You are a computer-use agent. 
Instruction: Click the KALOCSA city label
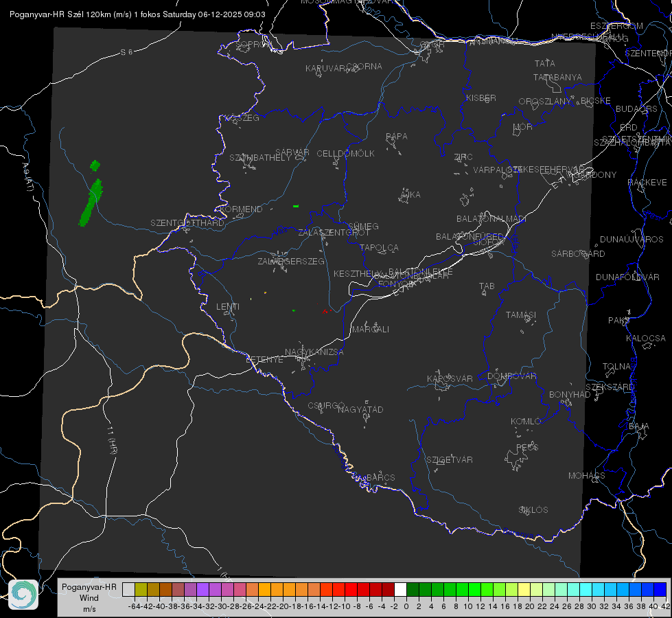[x=646, y=339]
